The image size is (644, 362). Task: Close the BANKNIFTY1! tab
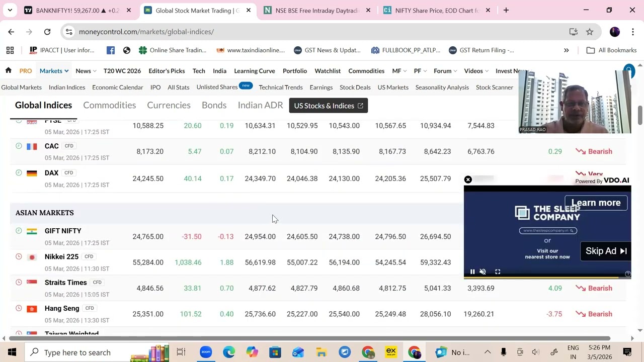[129, 10]
